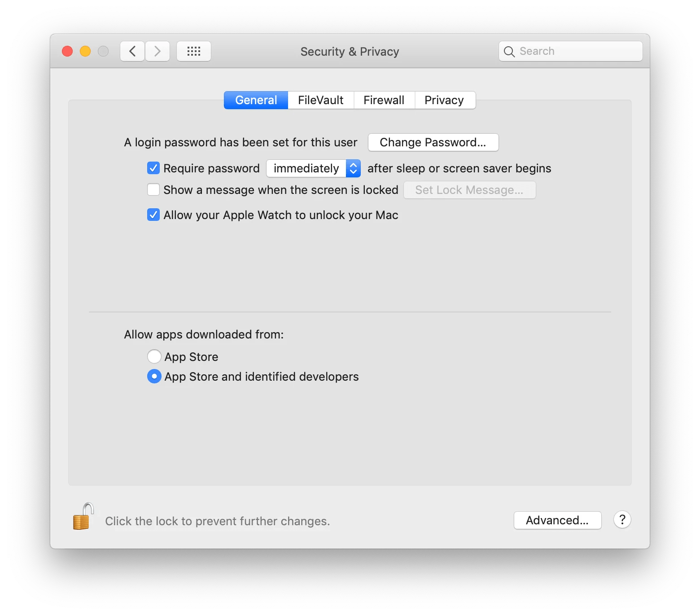Open the help question mark button
Image resolution: width=700 pixels, height=615 pixels.
point(622,520)
